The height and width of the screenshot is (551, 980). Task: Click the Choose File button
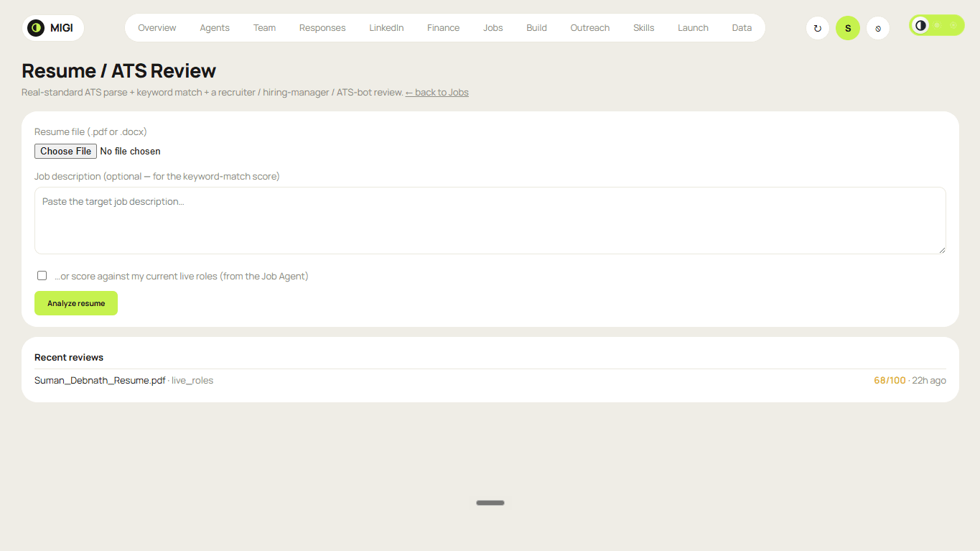coord(65,151)
